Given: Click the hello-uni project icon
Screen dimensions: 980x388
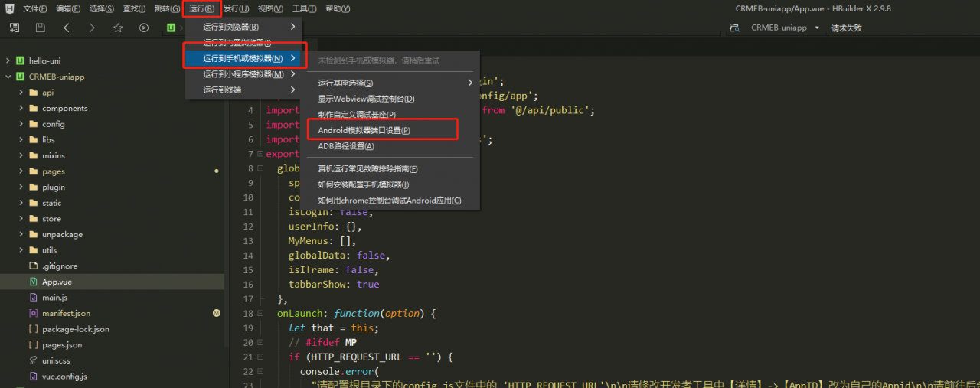Looking at the screenshot, I should point(20,60).
